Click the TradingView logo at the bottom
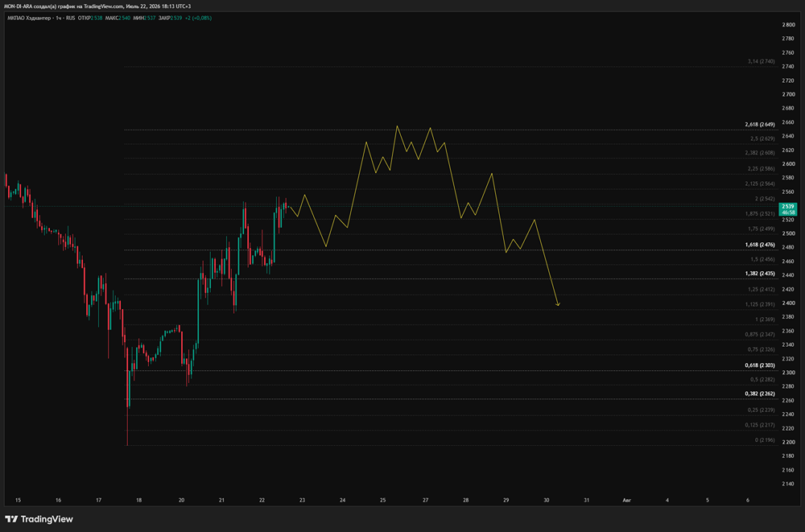This screenshot has width=805, height=532. (39, 519)
